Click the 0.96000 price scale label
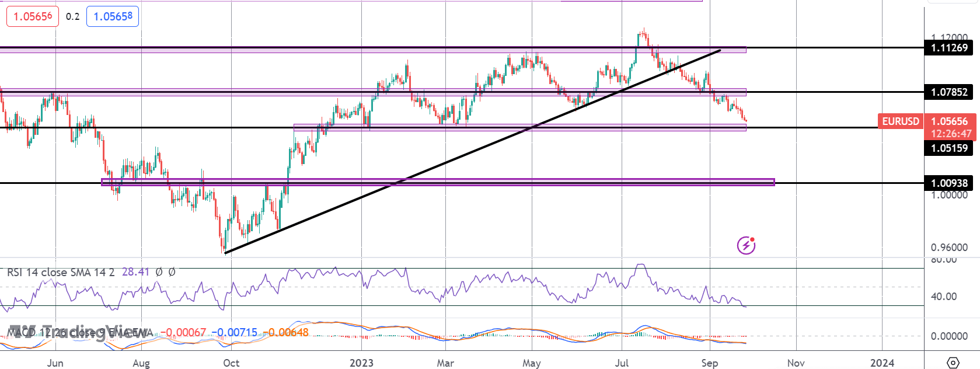This screenshot has height=369, width=980. (x=949, y=248)
